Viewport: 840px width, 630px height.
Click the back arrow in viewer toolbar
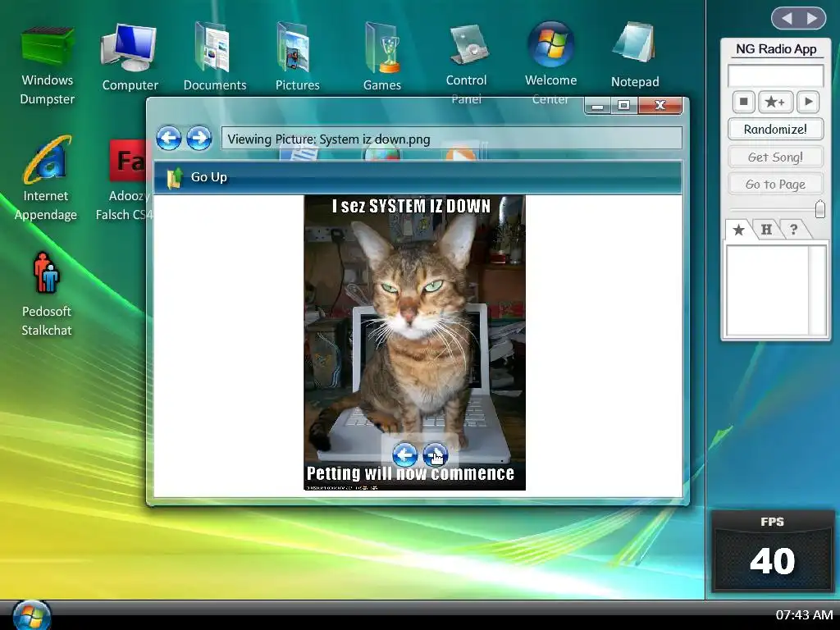(169, 138)
